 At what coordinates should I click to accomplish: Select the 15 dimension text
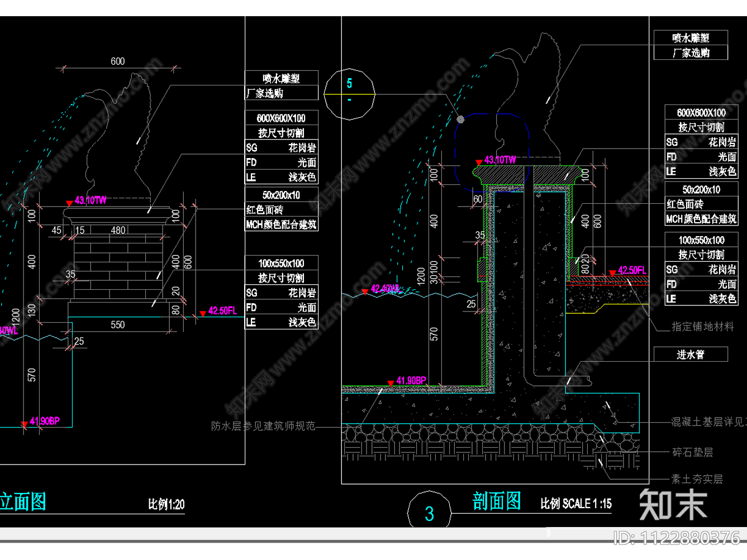point(79,230)
